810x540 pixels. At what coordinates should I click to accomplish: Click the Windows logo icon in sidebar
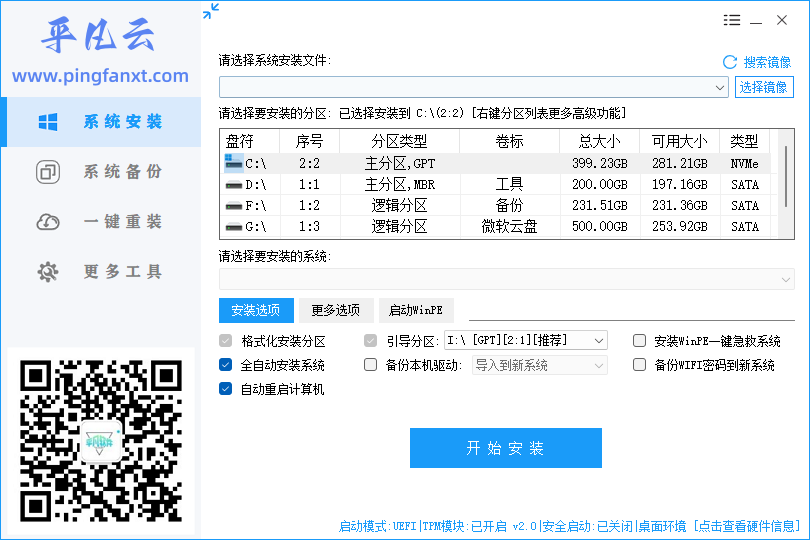coord(48,122)
